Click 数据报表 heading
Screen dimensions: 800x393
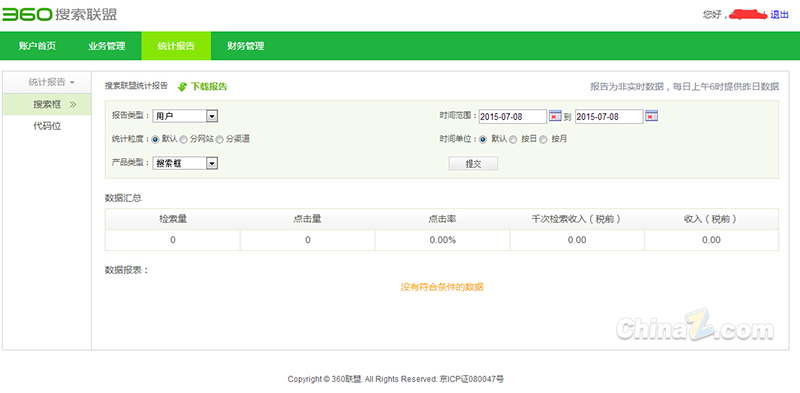pos(126,270)
